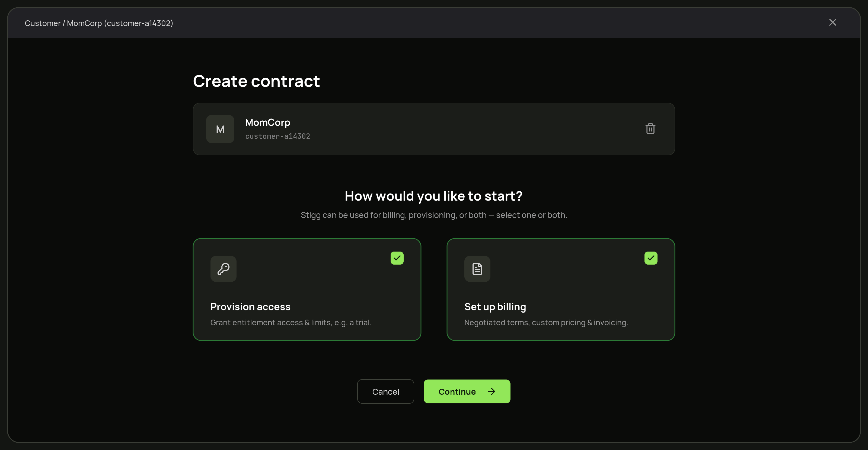868x450 pixels.
Task: Click the How would you like to start heading
Action: 434,196
